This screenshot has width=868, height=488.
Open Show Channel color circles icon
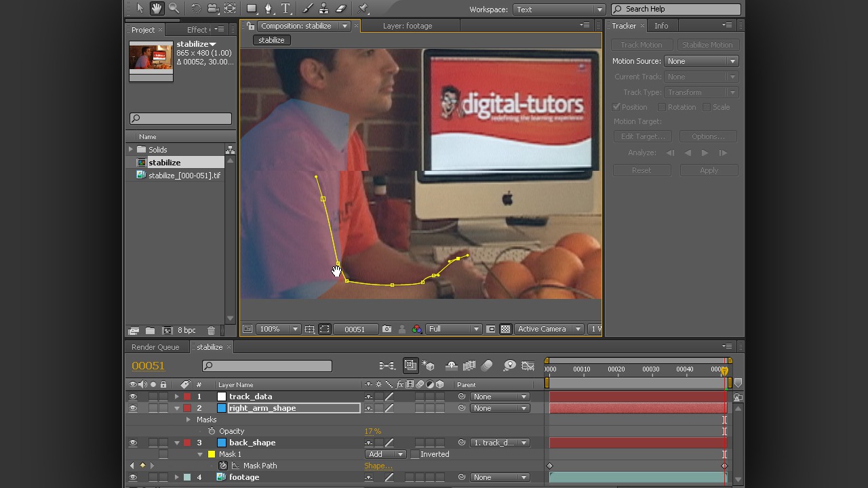tap(416, 329)
